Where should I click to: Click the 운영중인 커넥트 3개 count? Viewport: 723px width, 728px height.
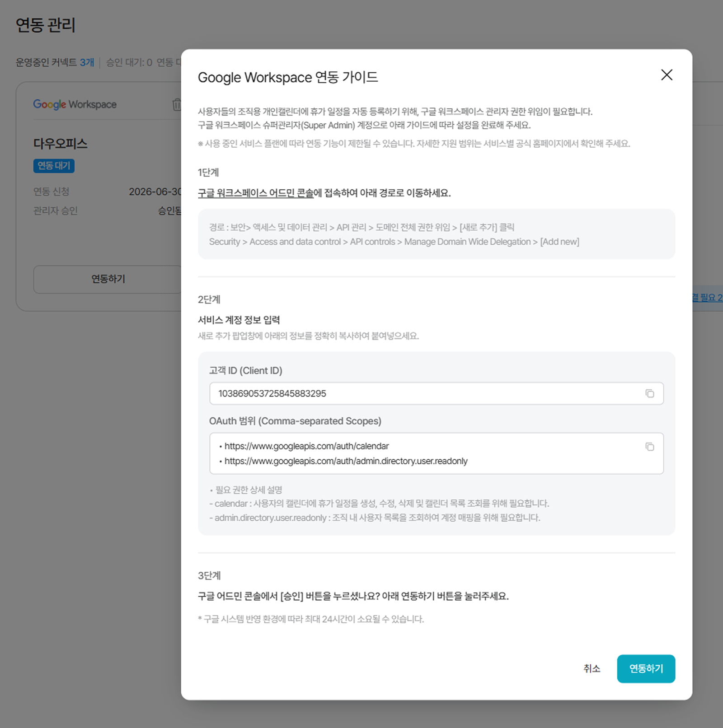pos(55,62)
